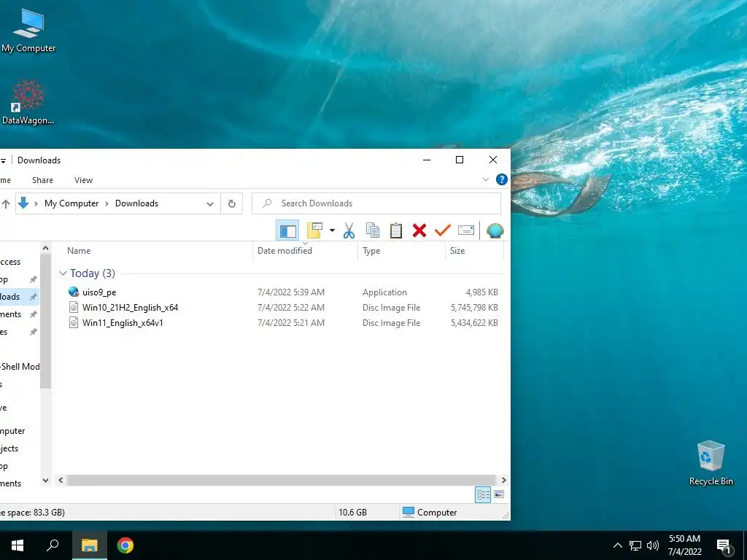
Task: Click the horizontal scrollbar right arrow
Action: [x=503, y=480]
